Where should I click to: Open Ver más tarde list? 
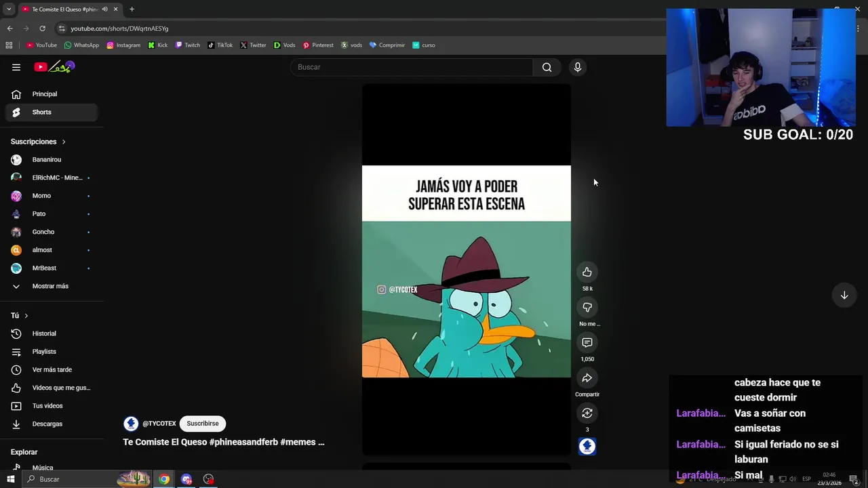(53, 369)
